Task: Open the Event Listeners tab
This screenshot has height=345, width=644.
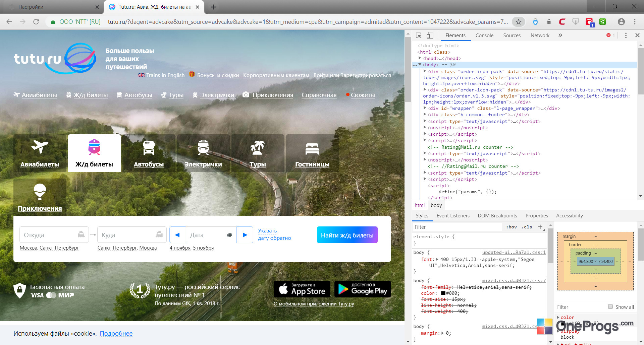Action: click(x=453, y=216)
